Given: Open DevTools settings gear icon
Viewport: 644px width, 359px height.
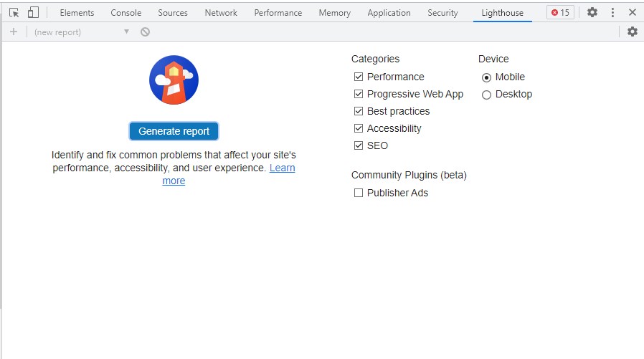Looking at the screenshot, I should coord(592,12).
